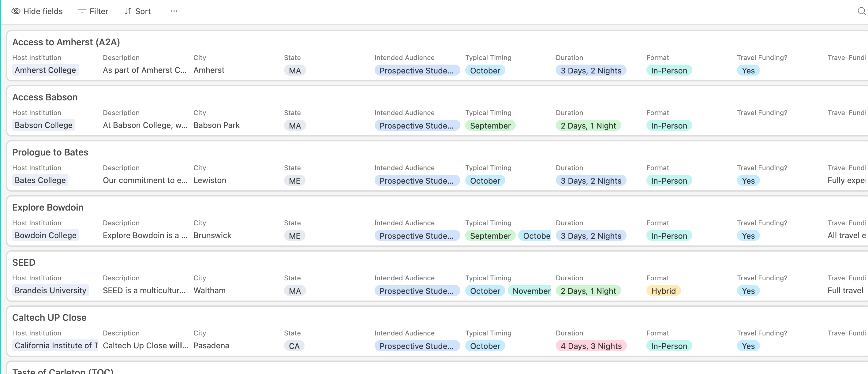868x374 pixels.
Task: Click the city cell 'Babson Park'
Action: [216, 125]
